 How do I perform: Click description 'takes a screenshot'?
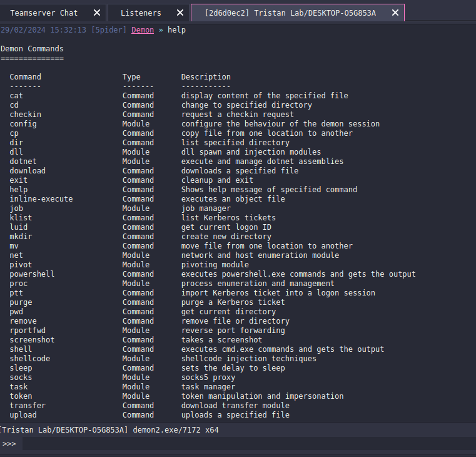click(221, 340)
